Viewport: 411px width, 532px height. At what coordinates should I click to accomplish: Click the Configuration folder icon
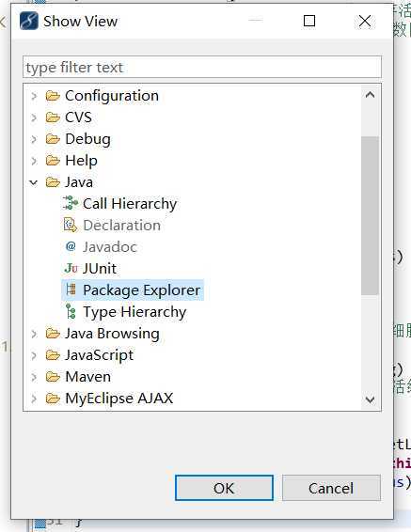point(53,96)
